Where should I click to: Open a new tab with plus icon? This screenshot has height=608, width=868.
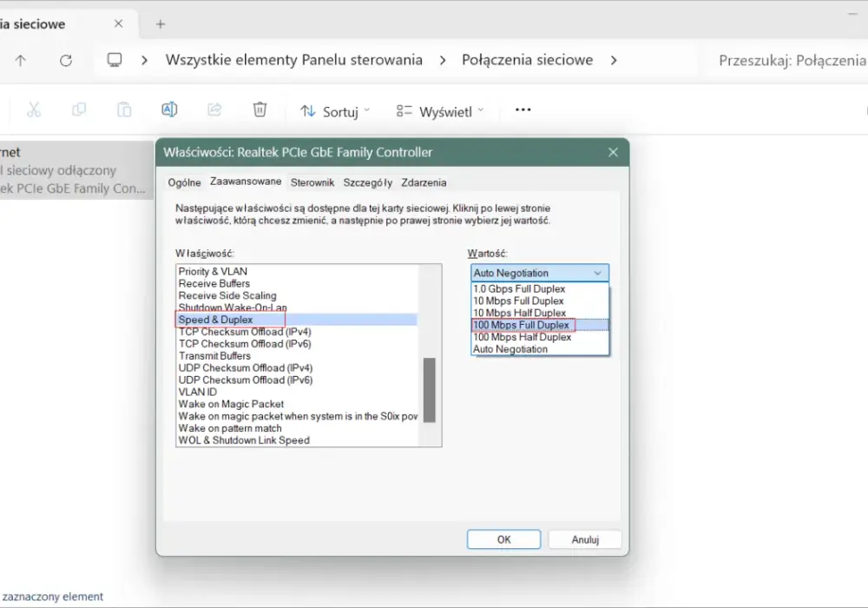click(161, 23)
